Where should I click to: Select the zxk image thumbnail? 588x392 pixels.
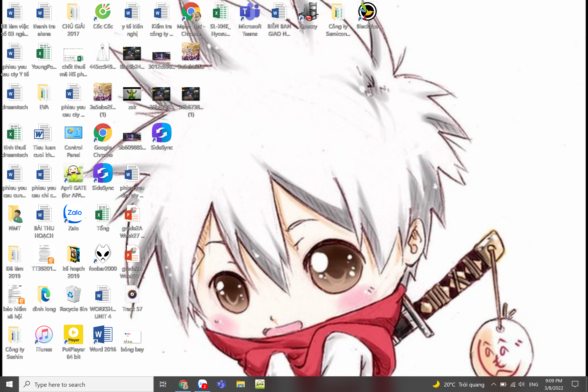[x=132, y=94]
